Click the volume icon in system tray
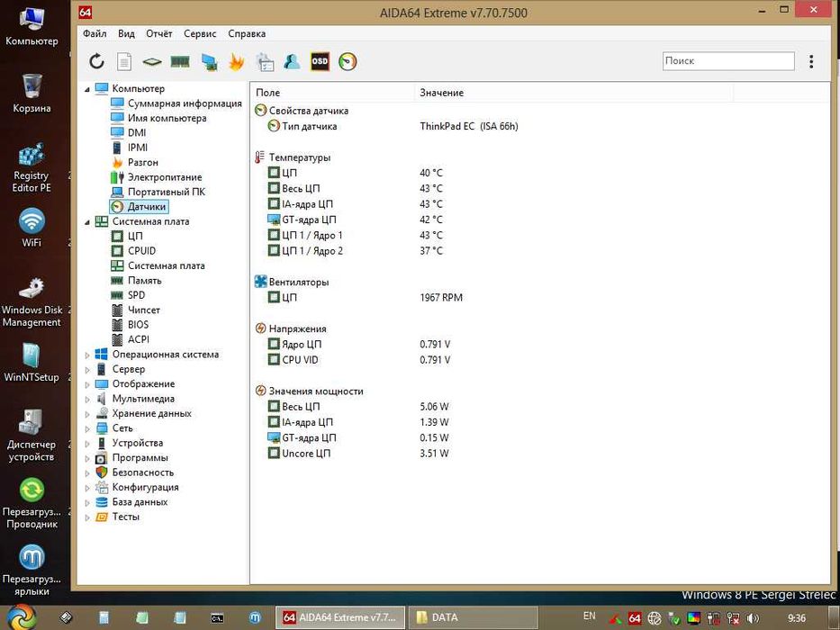840x630 pixels. click(753, 618)
